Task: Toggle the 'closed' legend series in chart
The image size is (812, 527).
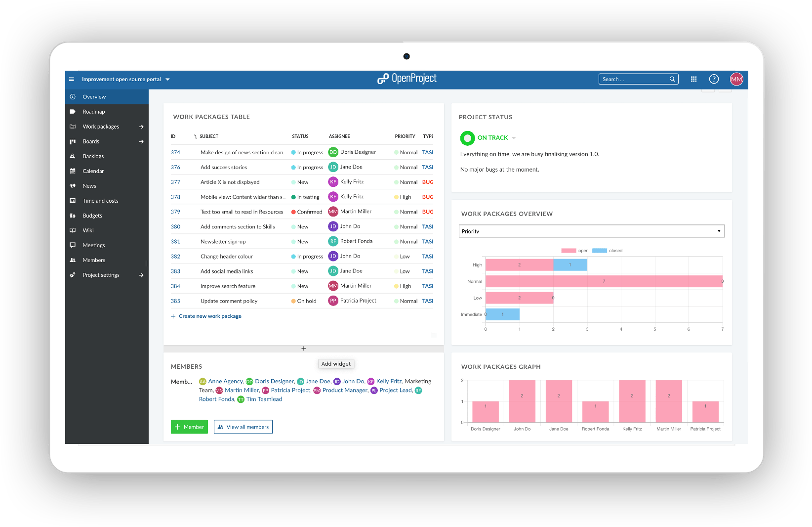Action: click(607, 251)
